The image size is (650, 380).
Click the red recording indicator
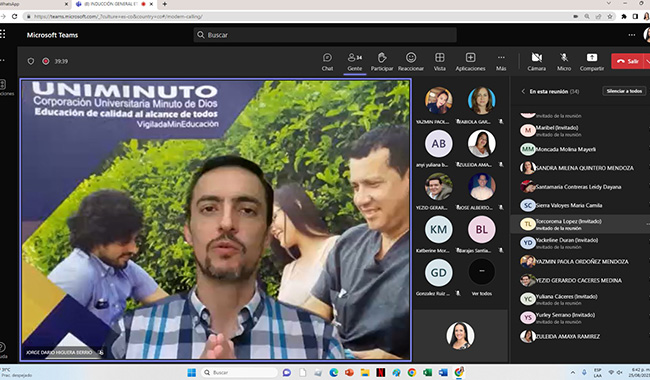pos(46,61)
